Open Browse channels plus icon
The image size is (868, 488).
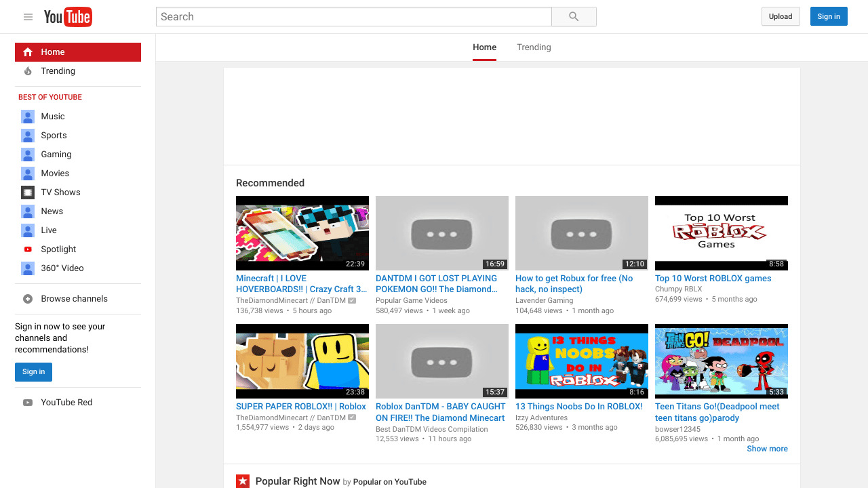pos(28,299)
